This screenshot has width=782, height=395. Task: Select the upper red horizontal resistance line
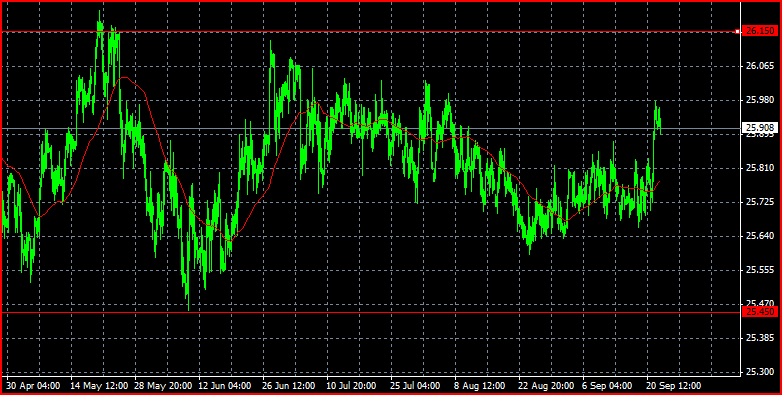tap(369, 32)
